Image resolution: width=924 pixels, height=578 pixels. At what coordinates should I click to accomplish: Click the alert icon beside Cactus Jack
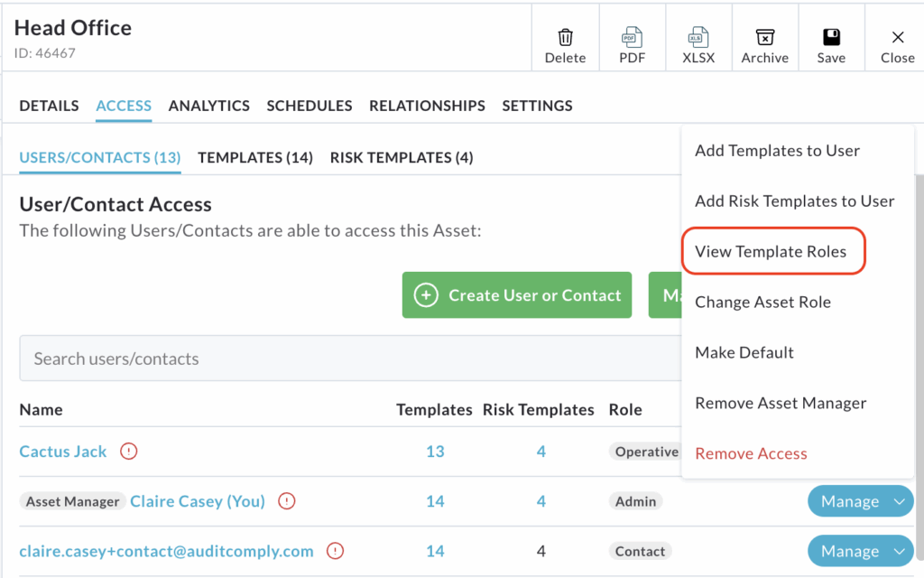(x=129, y=452)
